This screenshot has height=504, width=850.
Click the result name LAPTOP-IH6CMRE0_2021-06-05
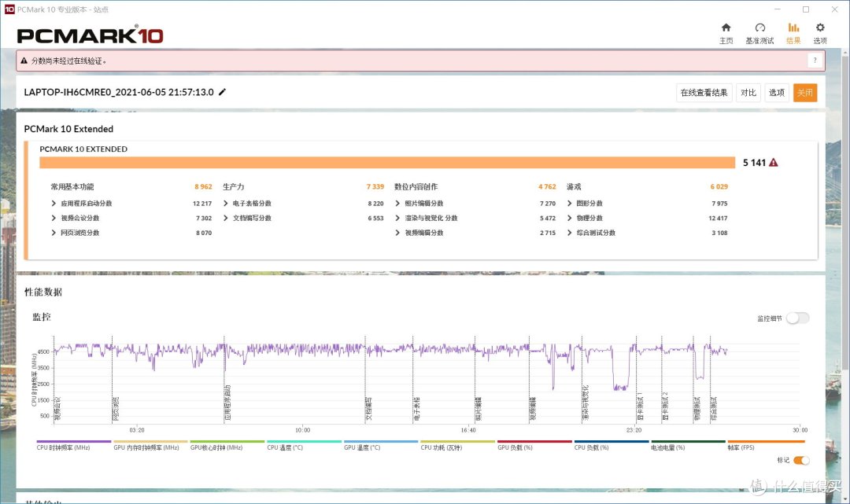119,92
